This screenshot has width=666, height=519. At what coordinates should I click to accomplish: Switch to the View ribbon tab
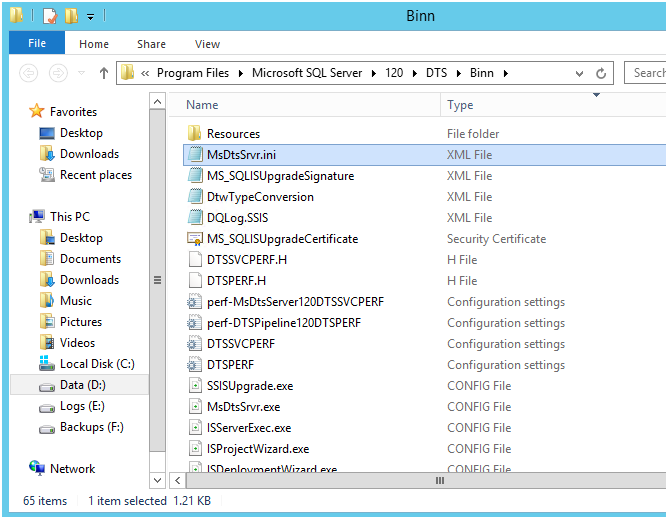207,44
